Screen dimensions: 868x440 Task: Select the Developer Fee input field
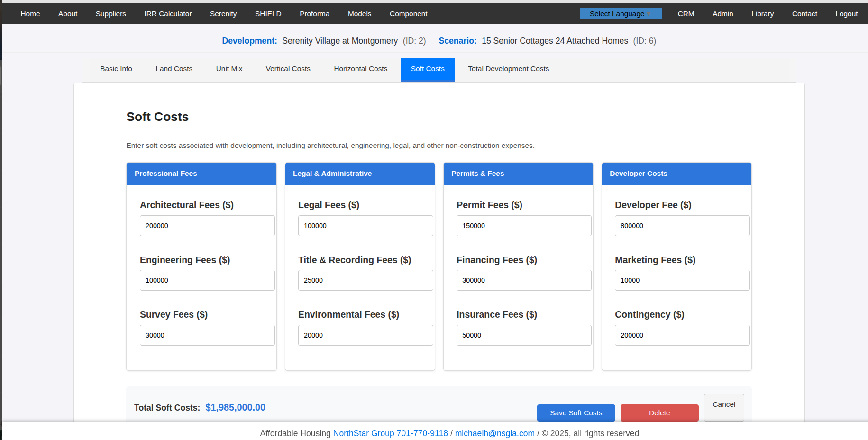682,226
